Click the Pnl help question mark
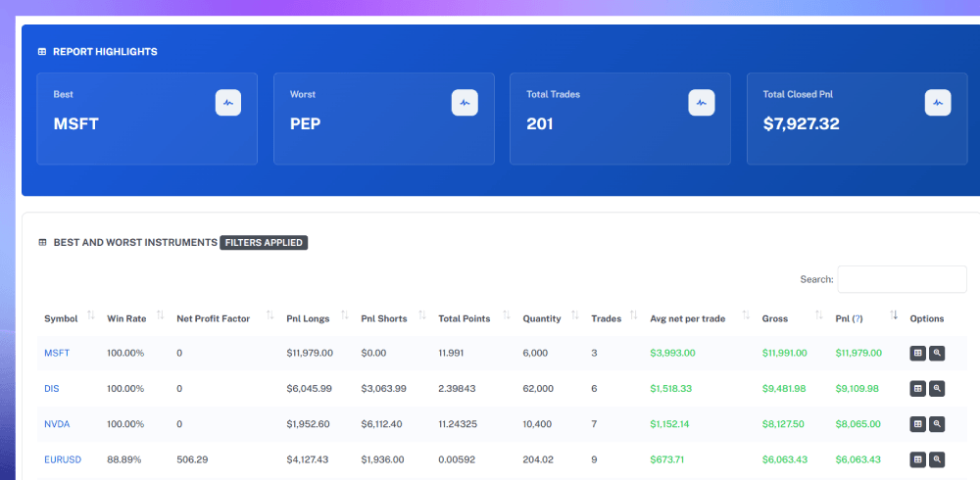980x480 pixels. click(858, 318)
